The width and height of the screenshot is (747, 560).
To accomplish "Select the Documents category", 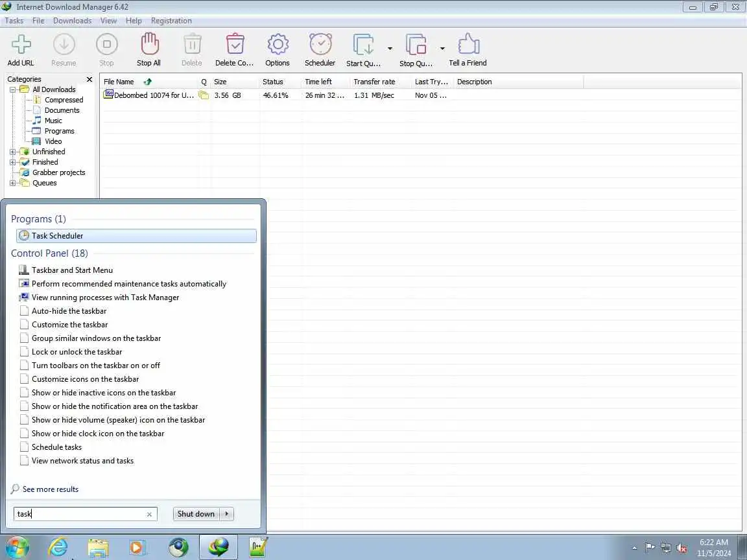I will pyautogui.click(x=62, y=110).
